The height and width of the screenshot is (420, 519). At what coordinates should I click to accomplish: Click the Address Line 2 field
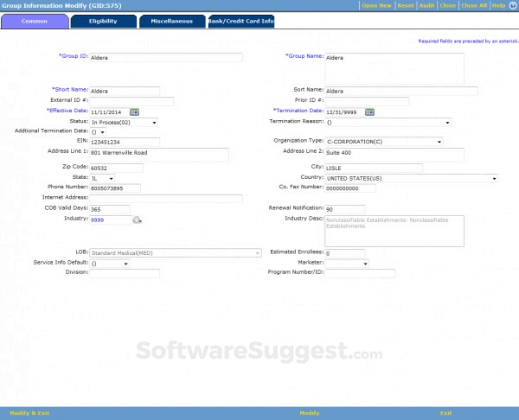[394, 155]
